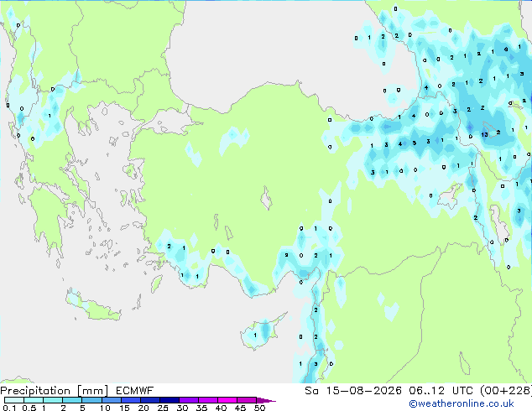The height and width of the screenshot is (411, 532).
Task: Click the 25–30 mm dark navy legend swatch
Action: pyautogui.click(x=170, y=400)
